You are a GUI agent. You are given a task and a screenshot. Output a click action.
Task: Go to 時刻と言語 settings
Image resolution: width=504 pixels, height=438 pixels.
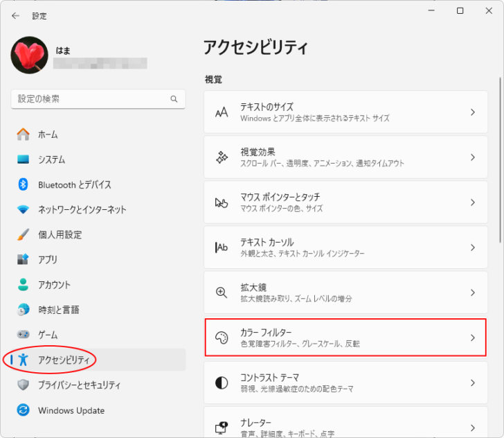[x=98, y=310]
